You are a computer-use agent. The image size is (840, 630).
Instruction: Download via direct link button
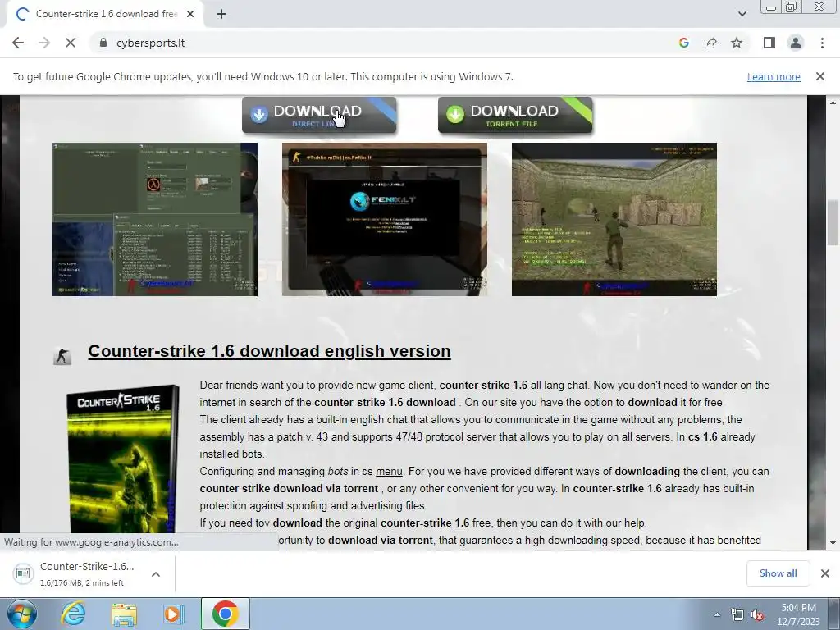319,115
